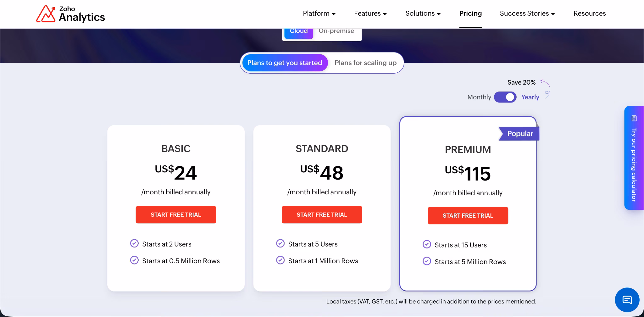Expand the Success Stories dropdown menu

point(527,14)
